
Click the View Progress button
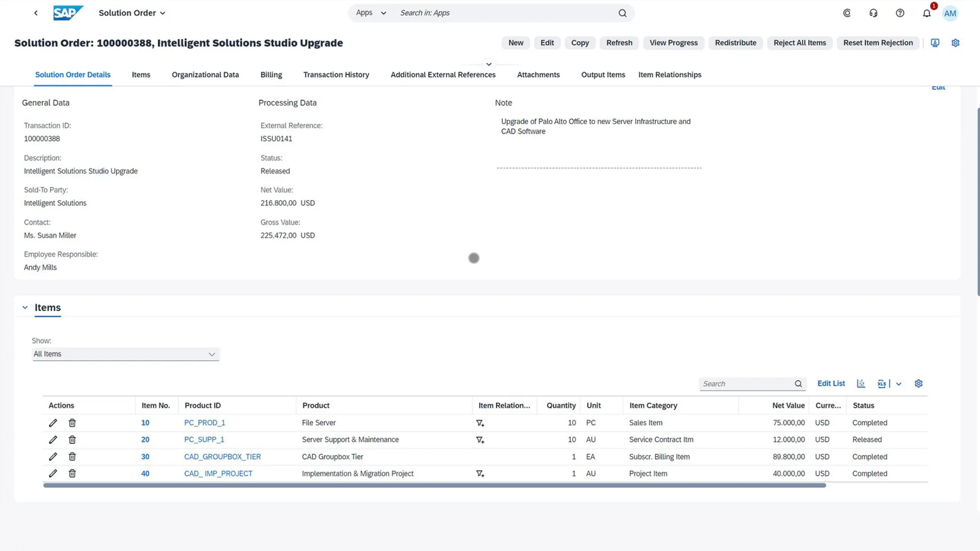pyautogui.click(x=673, y=43)
